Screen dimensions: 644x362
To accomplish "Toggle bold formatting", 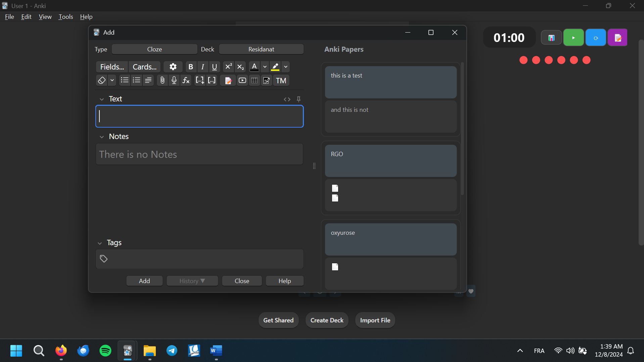I will 191,67.
